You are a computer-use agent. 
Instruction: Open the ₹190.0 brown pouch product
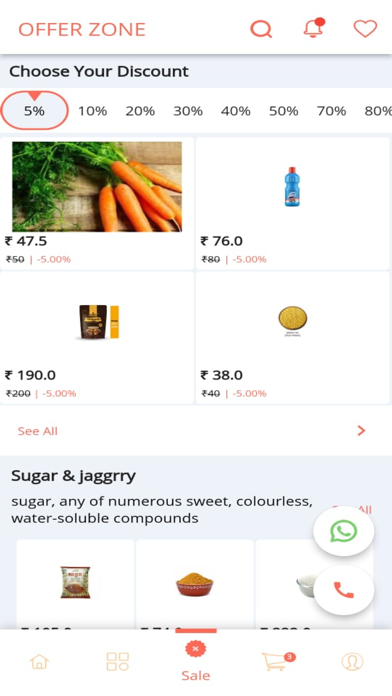[x=97, y=338]
